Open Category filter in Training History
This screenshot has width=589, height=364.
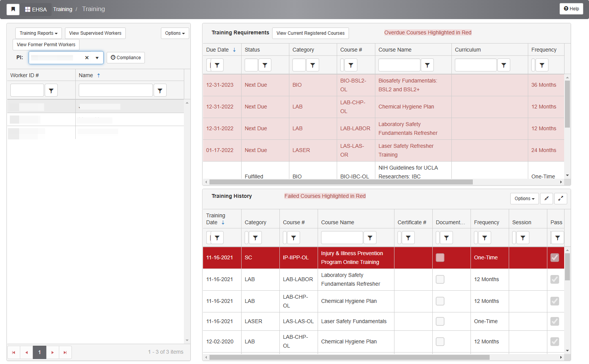coord(255,238)
